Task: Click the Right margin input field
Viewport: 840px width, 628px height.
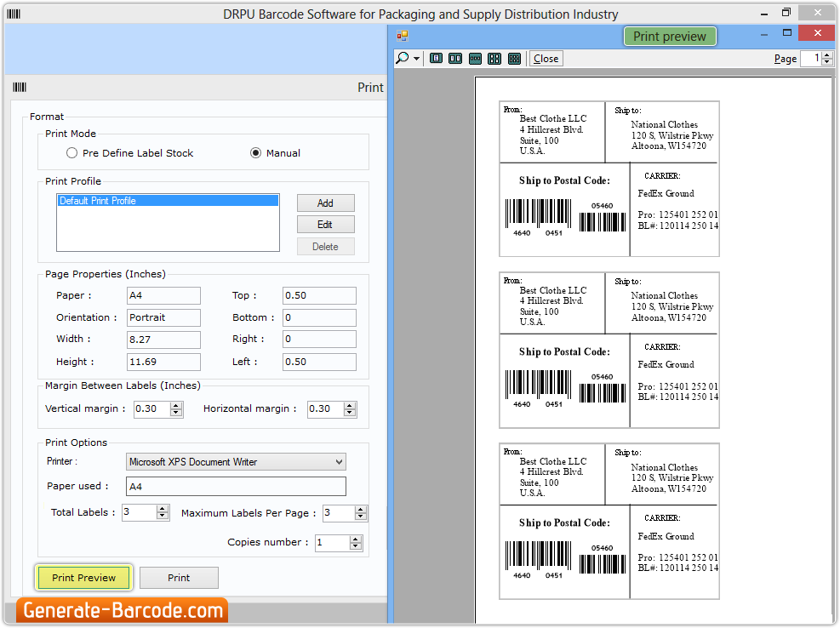Action: click(319, 339)
